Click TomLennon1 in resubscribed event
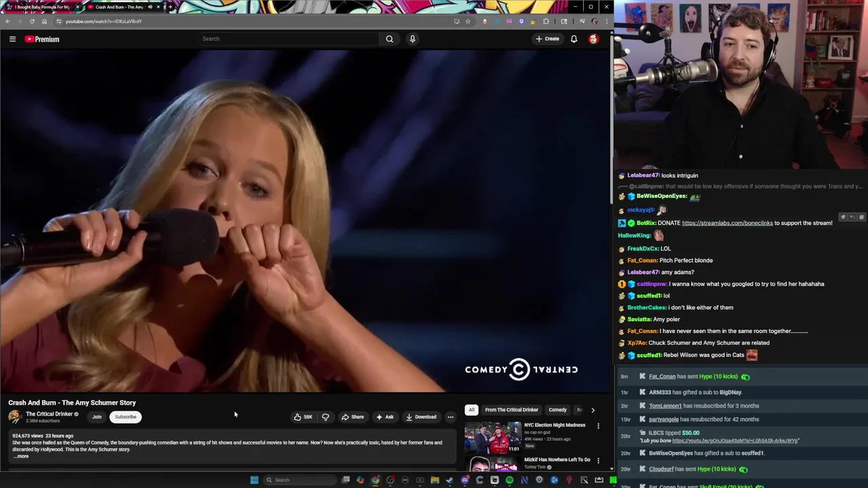This screenshot has width=868, height=488. pyautogui.click(x=665, y=406)
